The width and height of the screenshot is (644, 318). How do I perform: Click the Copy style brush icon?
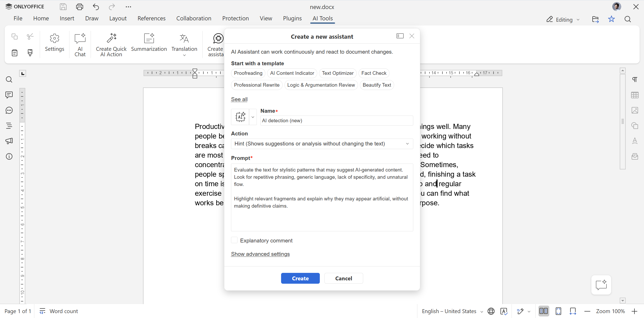[x=30, y=53]
